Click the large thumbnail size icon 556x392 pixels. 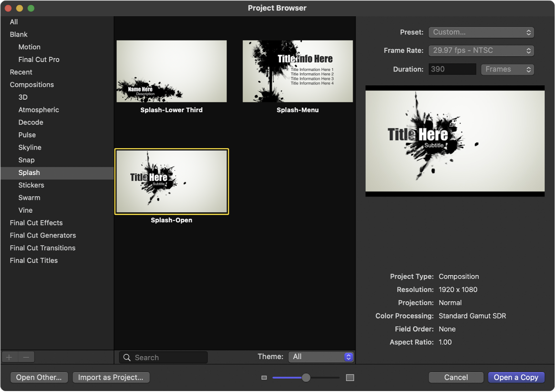[x=350, y=377]
